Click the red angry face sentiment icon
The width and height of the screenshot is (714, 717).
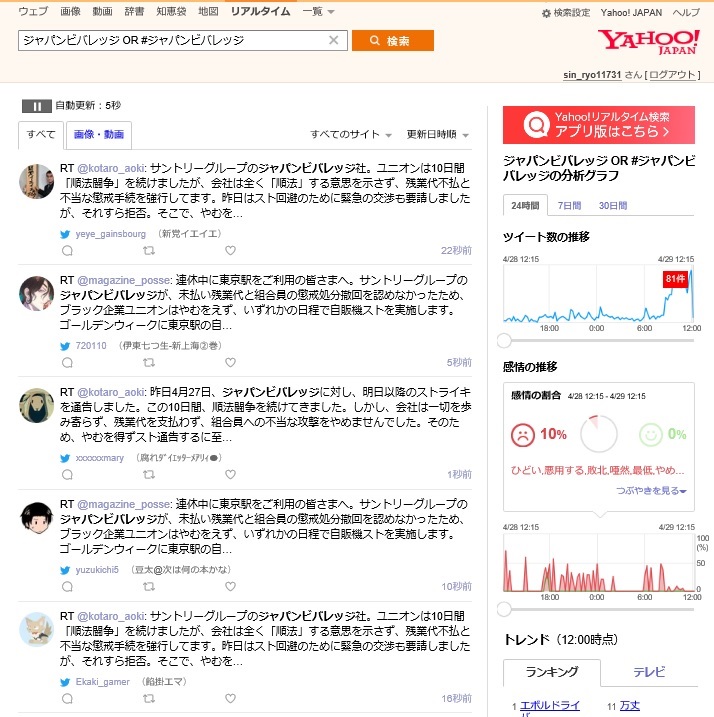tap(522, 435)
